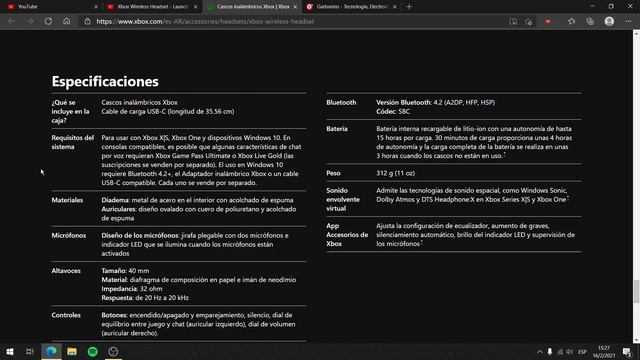The image size is (640, 360).
Task: Open the Windows Start menu
Action: click(10, 351)
